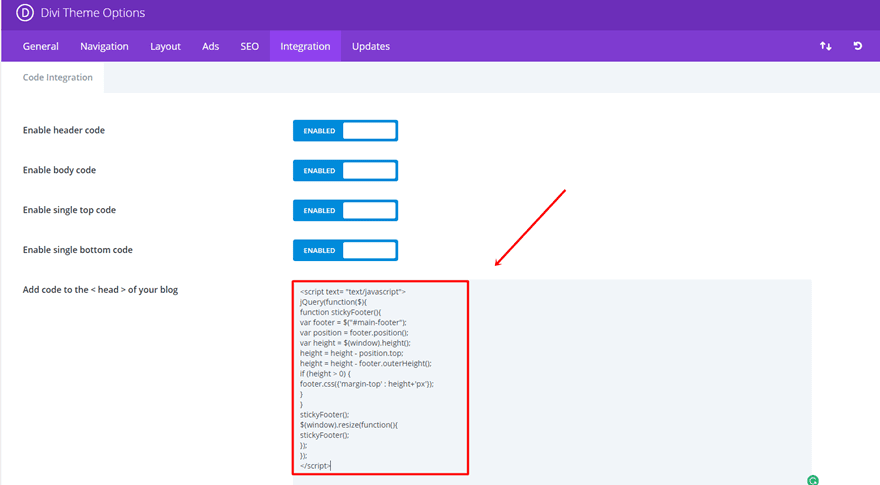Open the Navigation tab
The width and height of the screenshot is (880, 485).
[x=104, y=46]
